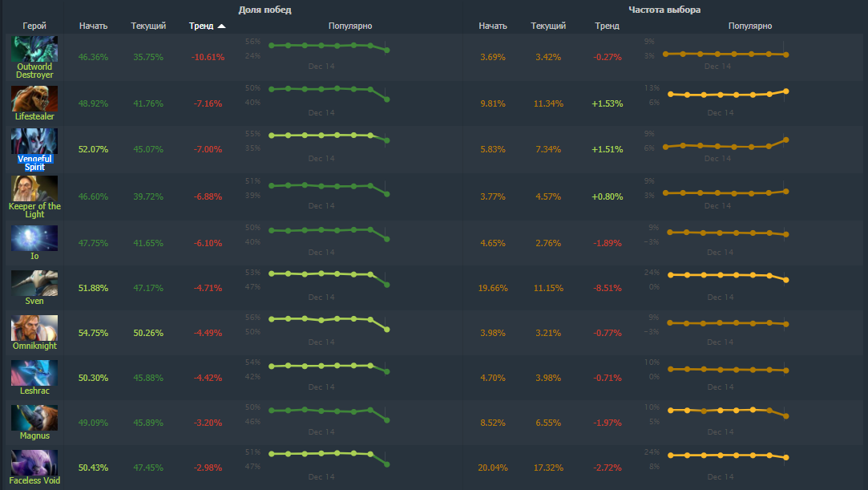Sort pick rate by Текущий column
The width and height of the screenshot is (868, 490).
click(x=548, y=26)
